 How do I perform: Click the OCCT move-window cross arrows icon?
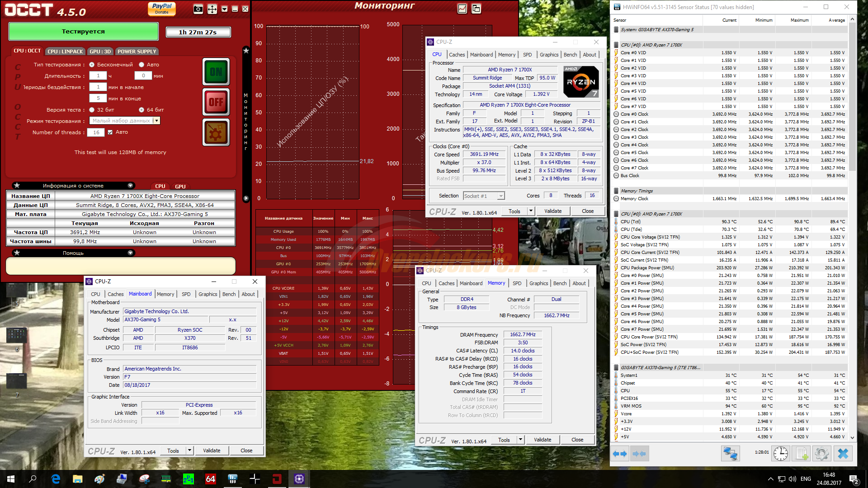(212, 9)
